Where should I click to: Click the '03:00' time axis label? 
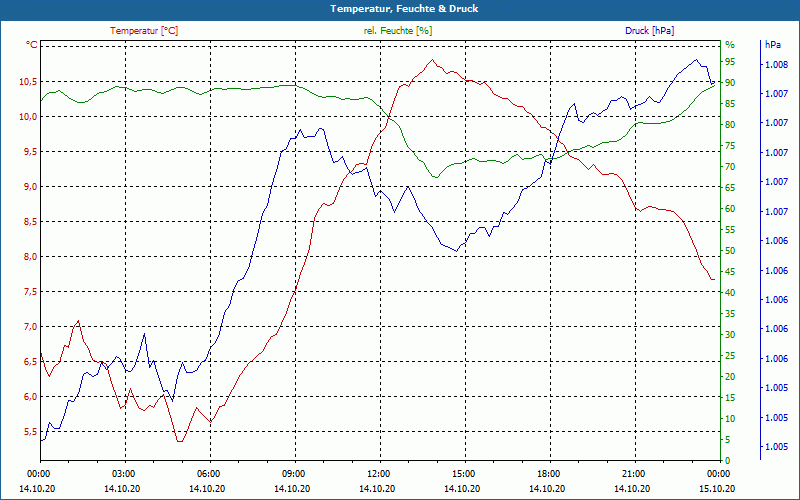[123, 474]
